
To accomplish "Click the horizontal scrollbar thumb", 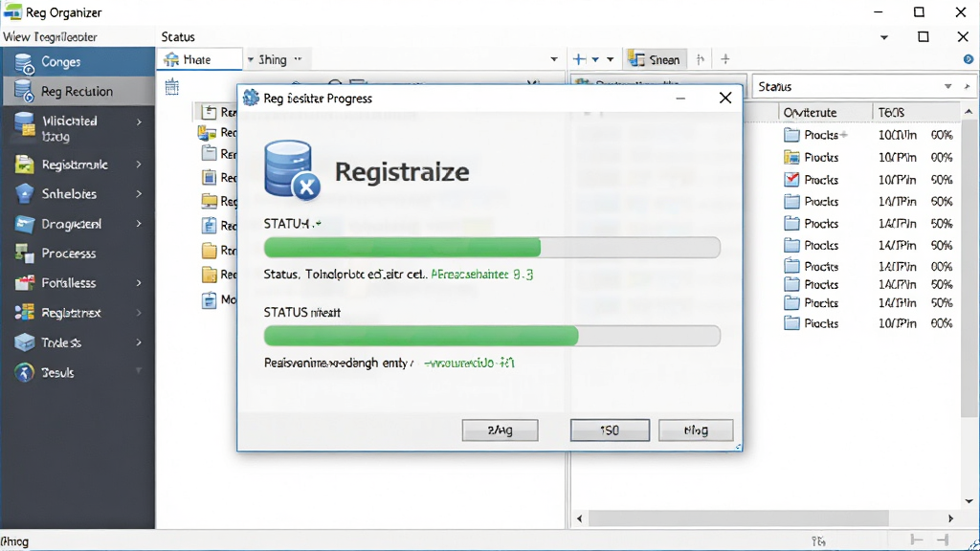I will 738,518.
